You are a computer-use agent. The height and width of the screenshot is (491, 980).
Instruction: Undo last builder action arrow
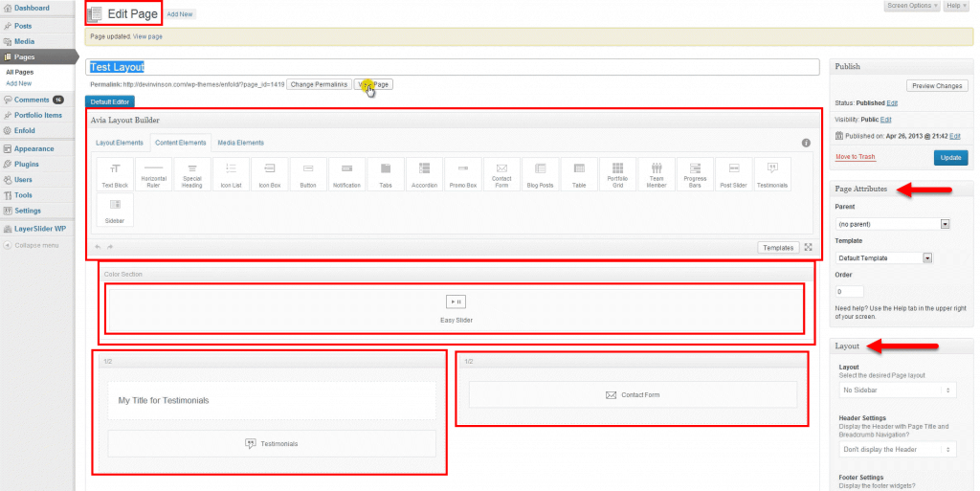tap(98, 248)
